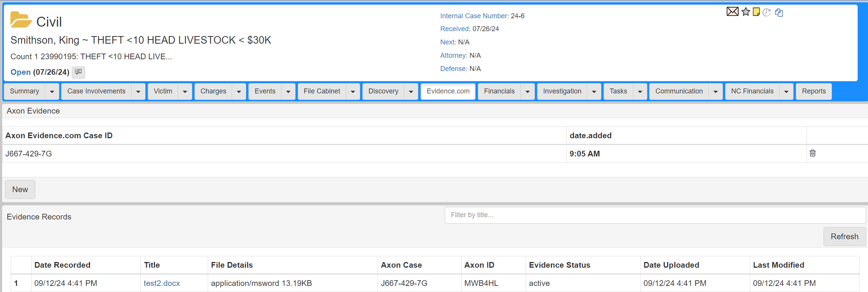
Task: Click the Smithson, King case title
Action: 141,40
